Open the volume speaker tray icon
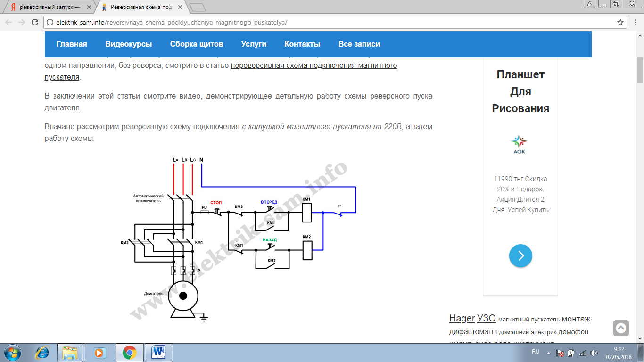The height and width of the screenshot is (362, 644). [x=594, y=353]
